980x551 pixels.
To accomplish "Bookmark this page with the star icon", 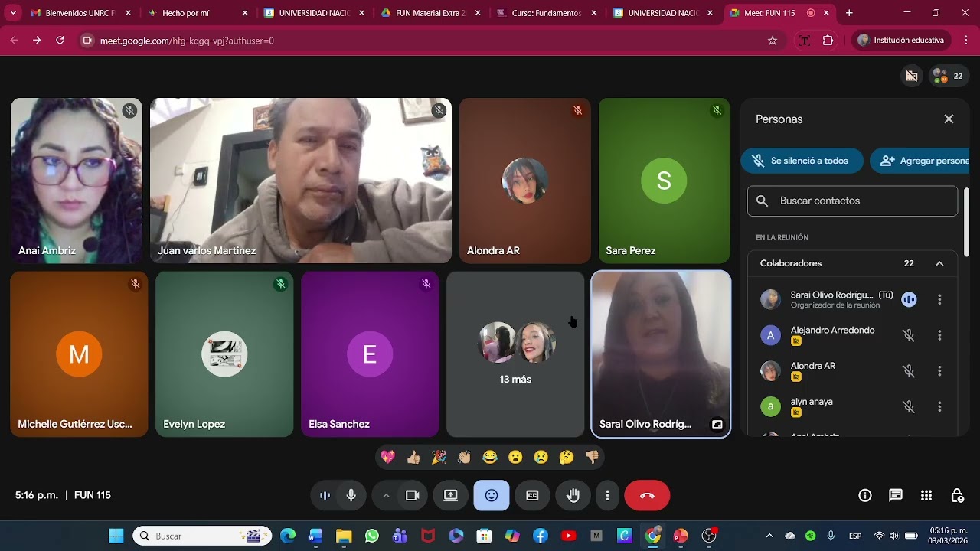I will (x=773, y=41).
